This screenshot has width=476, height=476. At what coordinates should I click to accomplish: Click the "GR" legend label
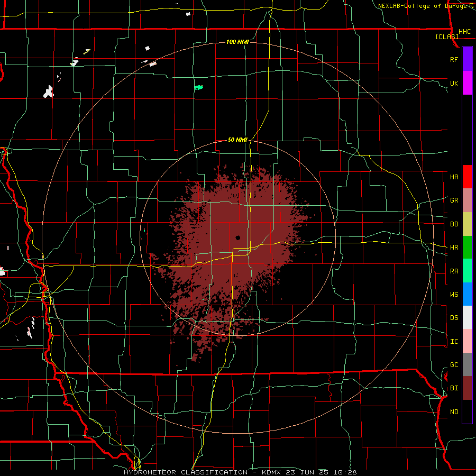454,200
